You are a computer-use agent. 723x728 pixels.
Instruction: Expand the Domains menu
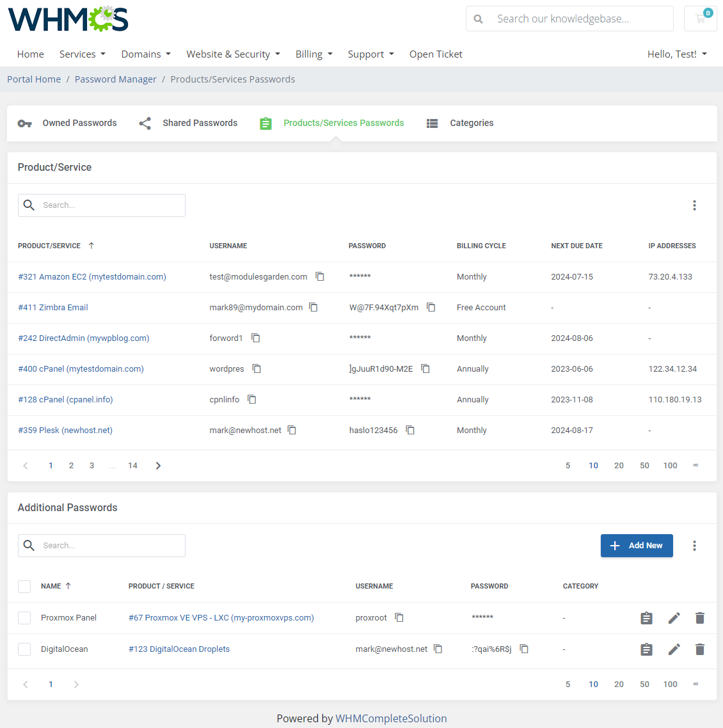(x=146, y=54)
